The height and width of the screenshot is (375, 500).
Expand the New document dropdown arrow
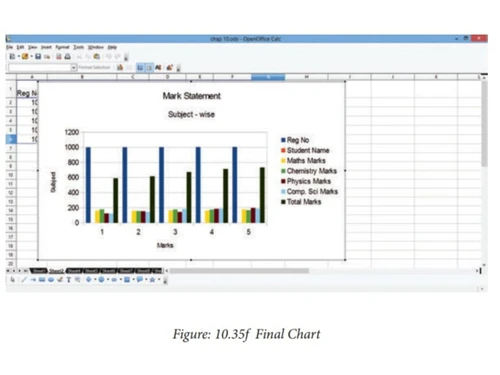point(19,56)
